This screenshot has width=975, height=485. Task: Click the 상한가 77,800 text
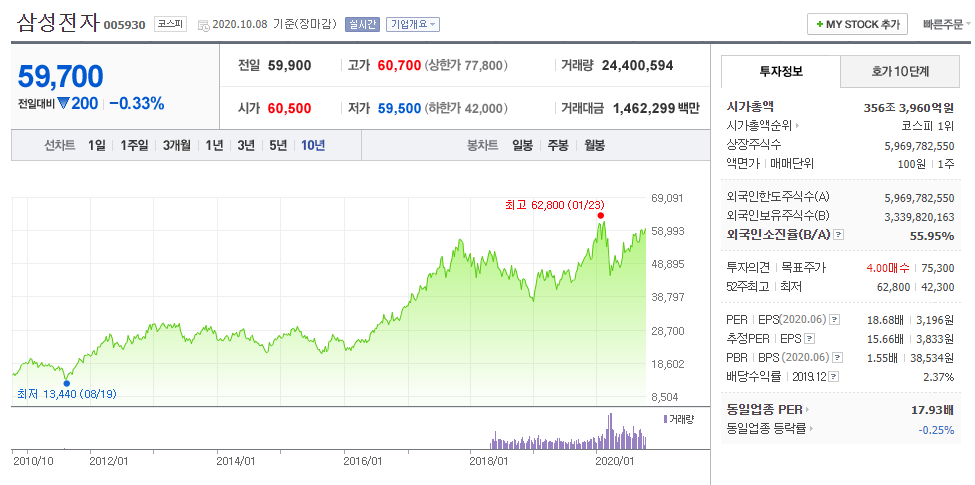[466, 65]
